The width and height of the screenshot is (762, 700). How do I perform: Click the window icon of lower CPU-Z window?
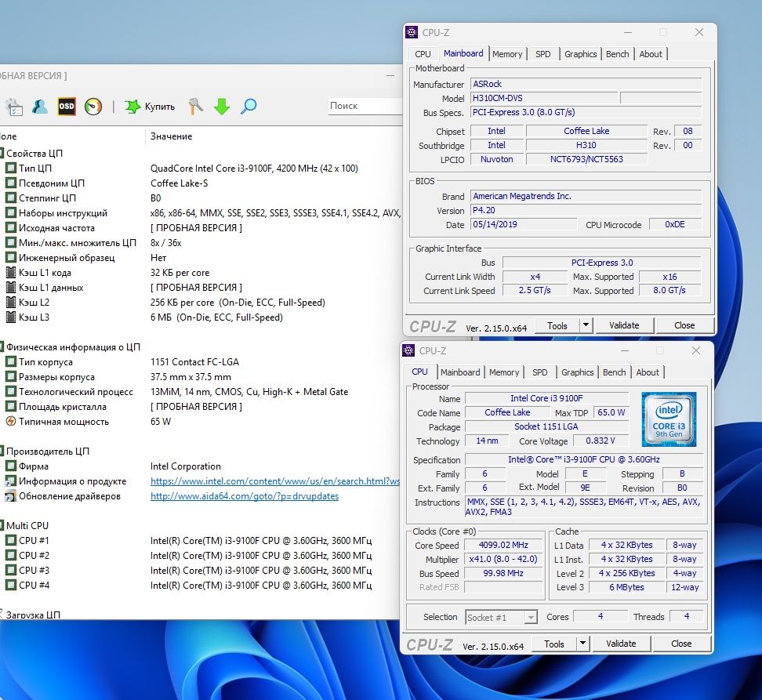click(x=408, y=350)
